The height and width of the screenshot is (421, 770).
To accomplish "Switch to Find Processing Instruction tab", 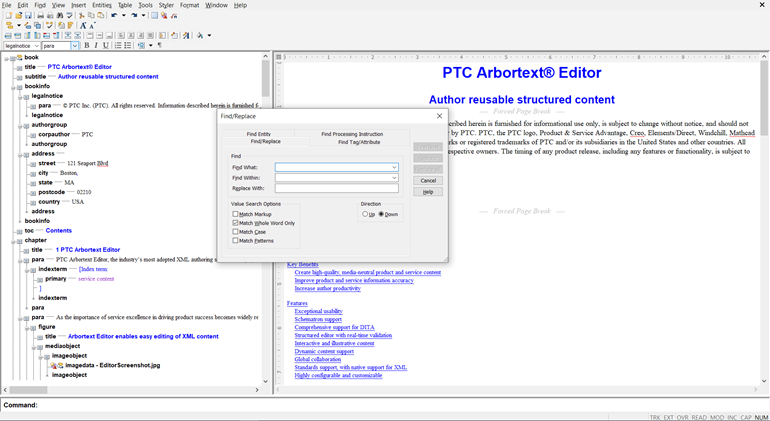I will point(352,134).
